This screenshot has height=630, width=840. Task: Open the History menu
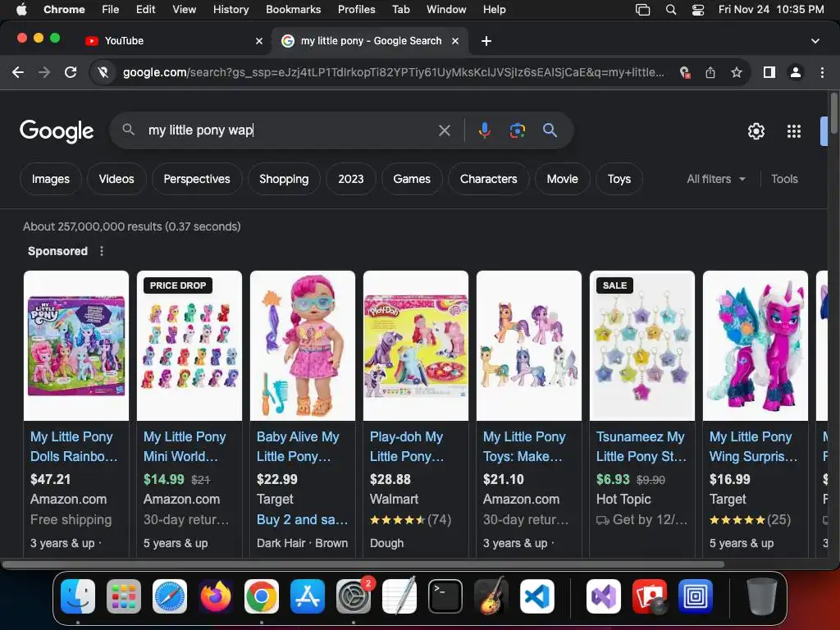(231, 9)
